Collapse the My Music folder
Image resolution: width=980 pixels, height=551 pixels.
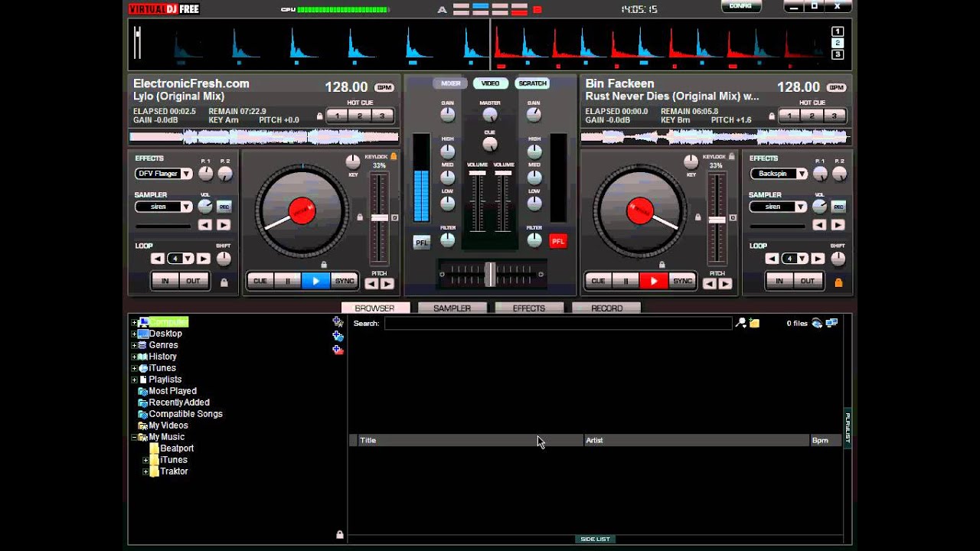134,437
